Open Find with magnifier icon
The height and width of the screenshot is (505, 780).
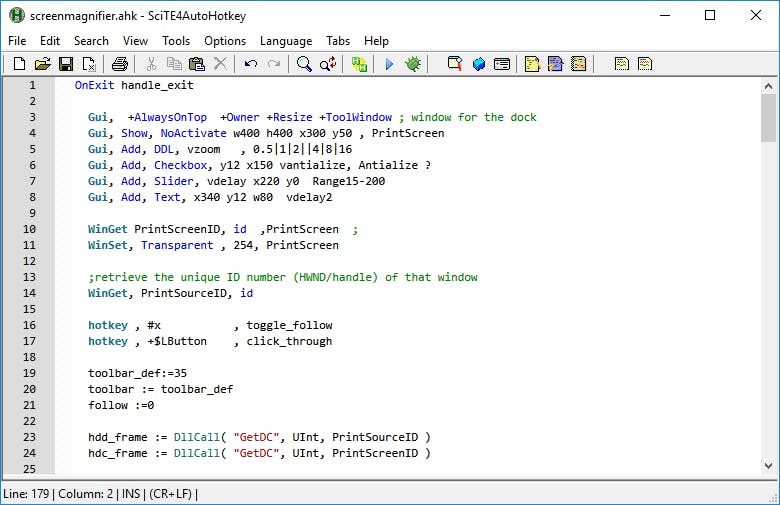pos(304,64)
